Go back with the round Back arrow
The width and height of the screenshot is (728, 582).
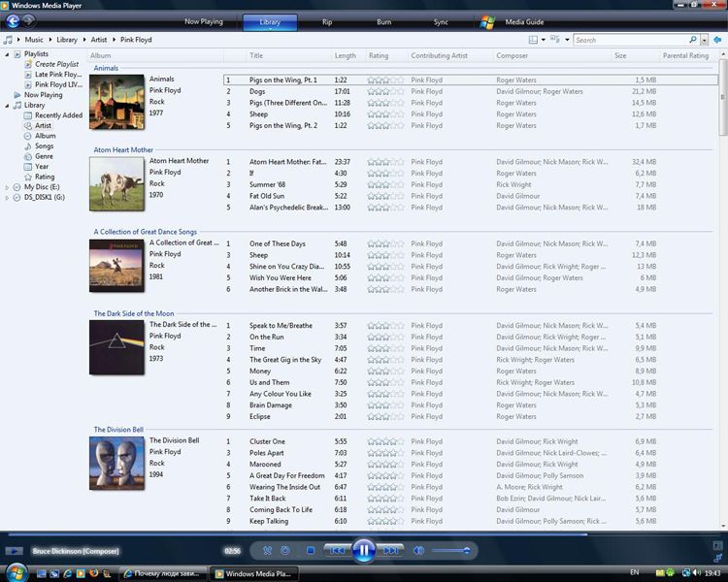pos(13,21)
